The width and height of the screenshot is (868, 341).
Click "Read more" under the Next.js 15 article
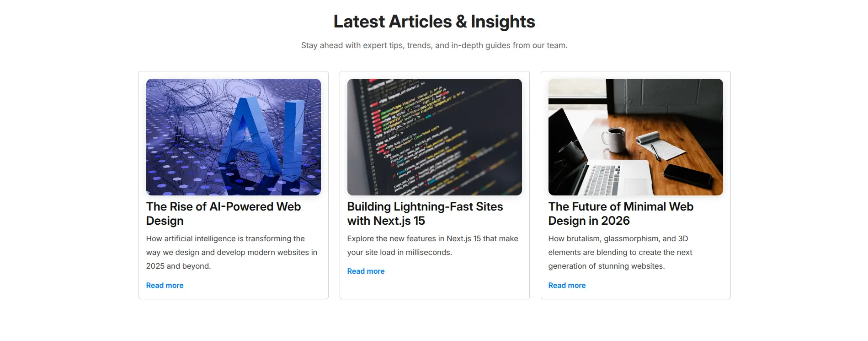click(x=365, y=271)
